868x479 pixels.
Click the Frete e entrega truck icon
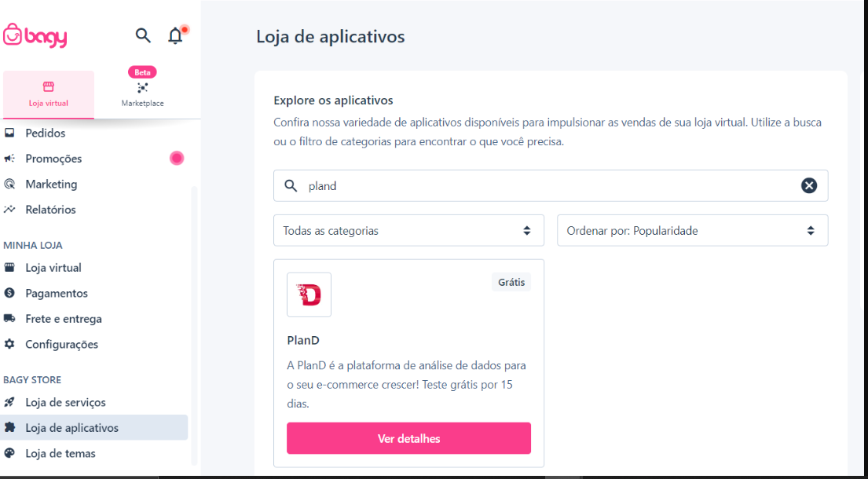point(9,319)
